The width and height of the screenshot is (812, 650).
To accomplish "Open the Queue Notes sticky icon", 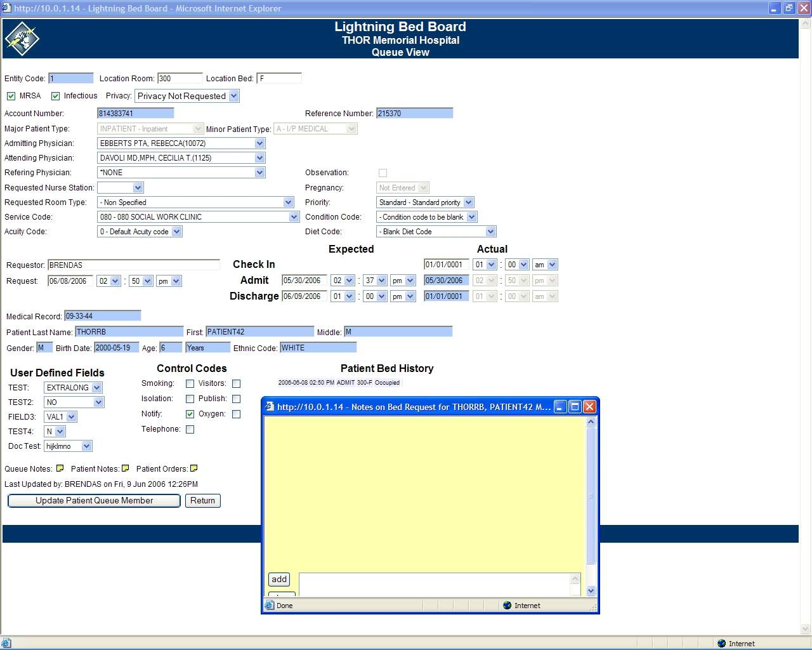I will click(x=60, y=468).
